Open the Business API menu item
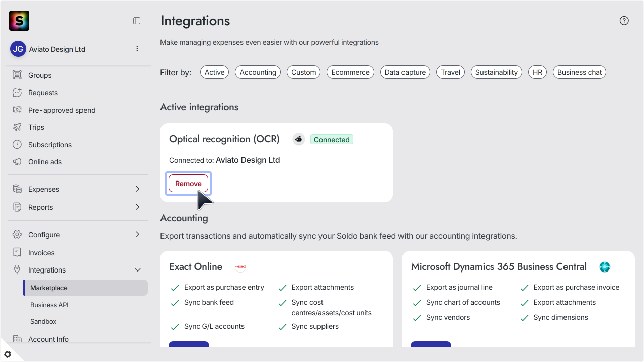Image resolution: width=644 pixels, height=362 pixels. (49, 305)
